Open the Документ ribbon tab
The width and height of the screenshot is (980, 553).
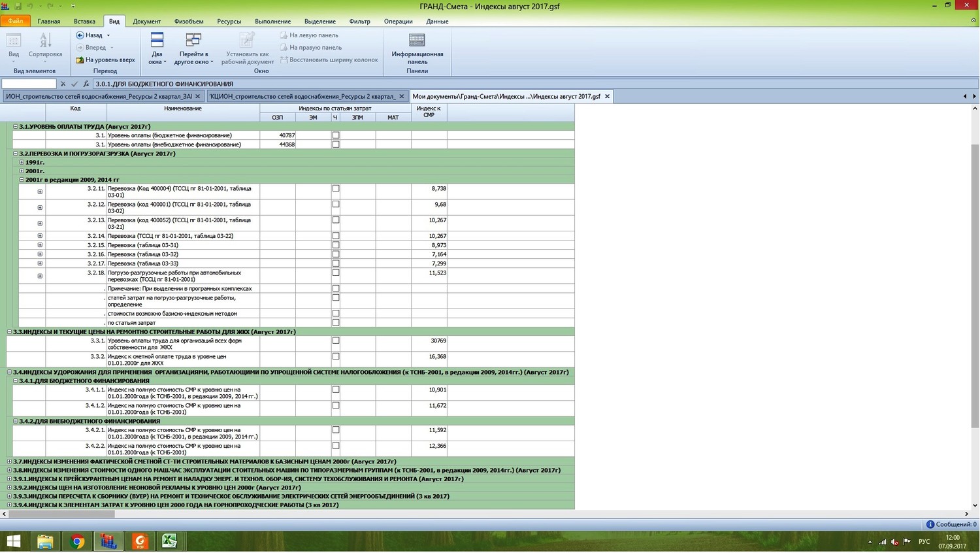(146, 22)
